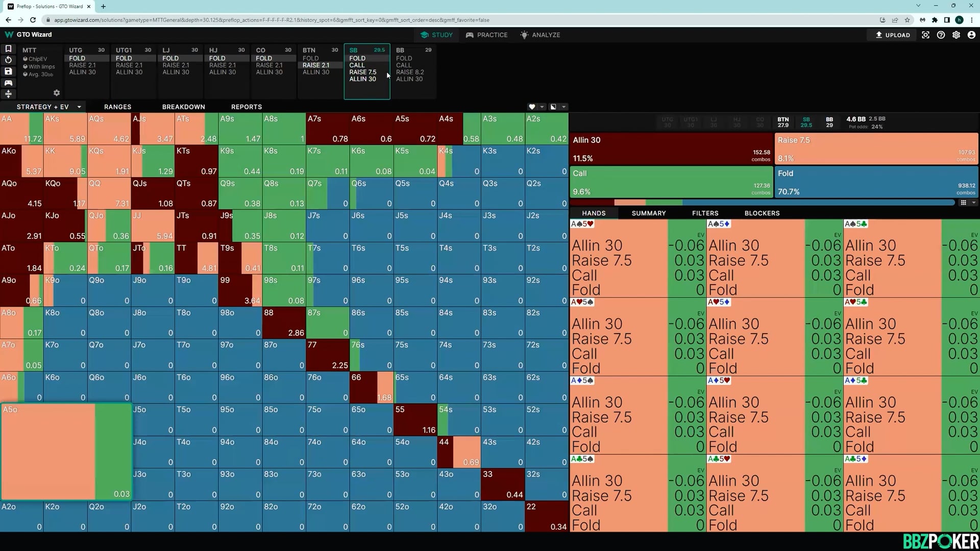Click the game controller practice icon
Image resolution: width=980 pixels, height=551 pixels.
pyautogui.click(x=8, y=83)
